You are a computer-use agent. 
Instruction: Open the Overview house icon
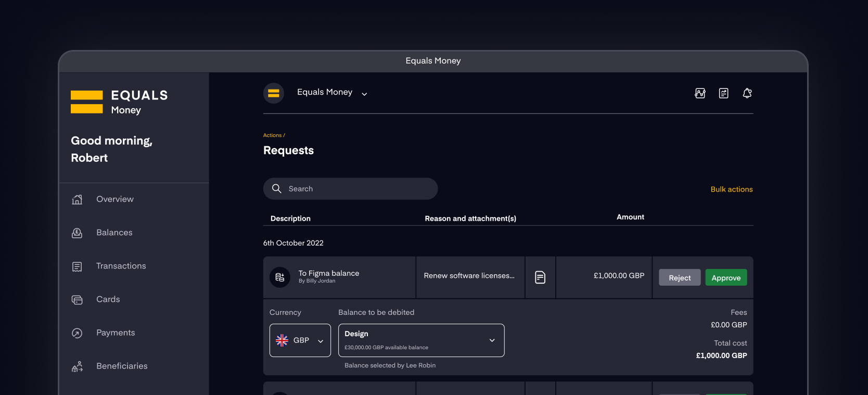[x=77, y=199]
